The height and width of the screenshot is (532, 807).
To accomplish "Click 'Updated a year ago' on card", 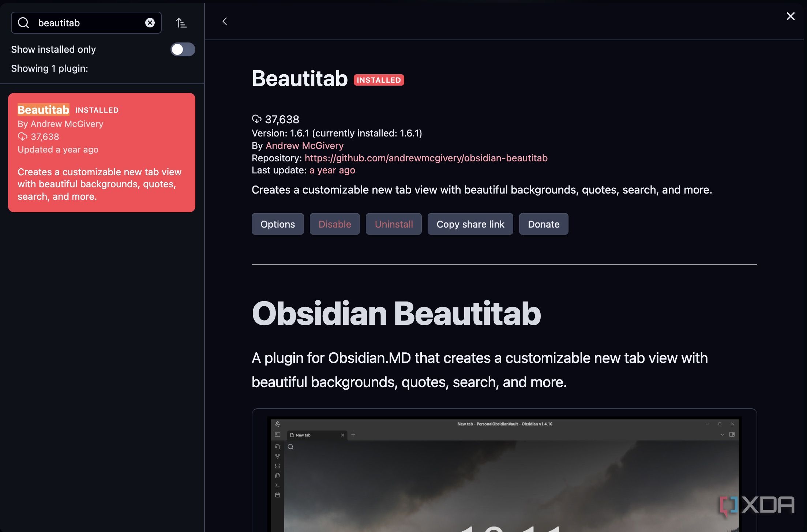I will [58, 150].
